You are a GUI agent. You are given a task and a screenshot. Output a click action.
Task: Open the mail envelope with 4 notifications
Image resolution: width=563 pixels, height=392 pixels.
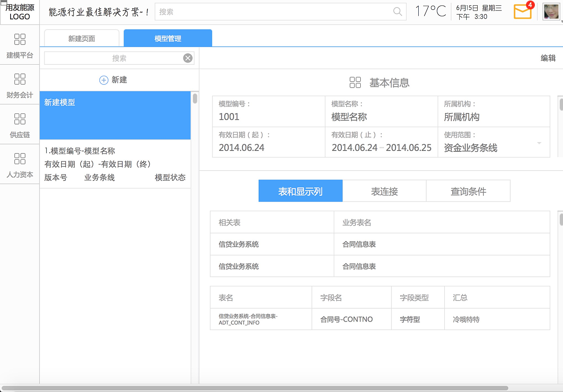pos(523,12)
